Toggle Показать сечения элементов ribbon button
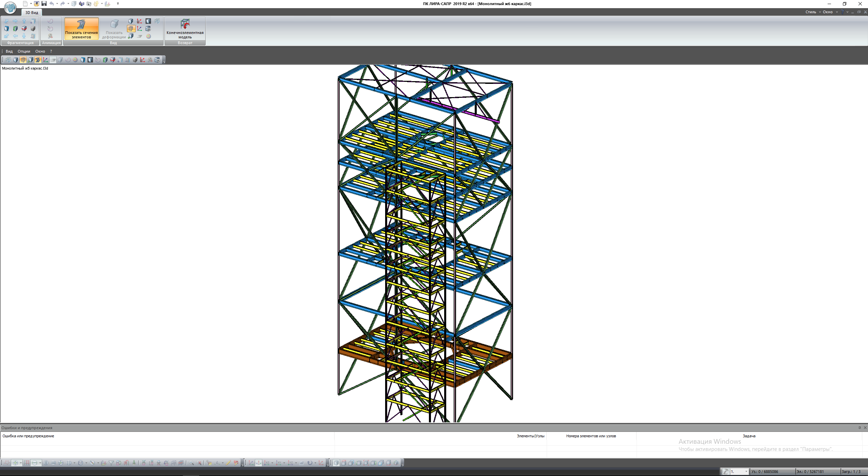This screenshot has width=868, height=476. tap(81, 29)
